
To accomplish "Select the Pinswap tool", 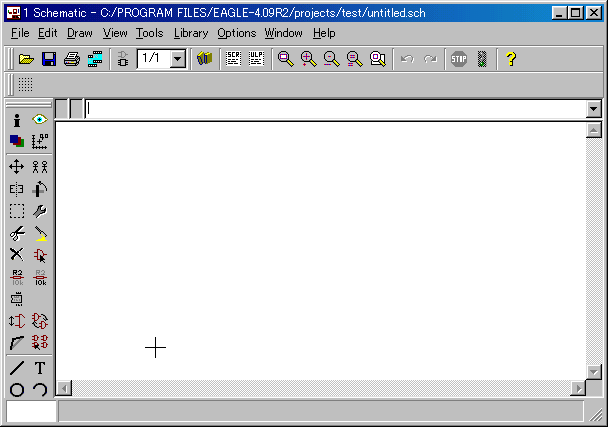I will pyautogui.click(x=17, y=321).
